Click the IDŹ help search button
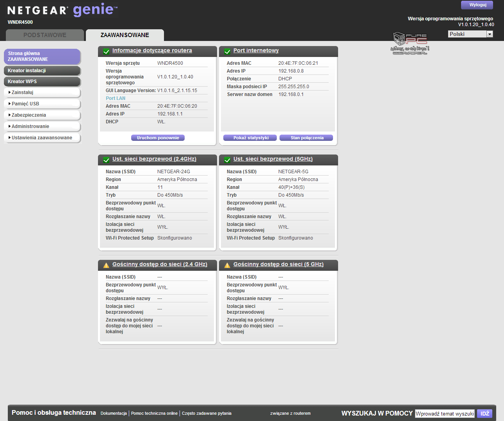The width and height of the screenshot is (504, 421). (484, 414)
